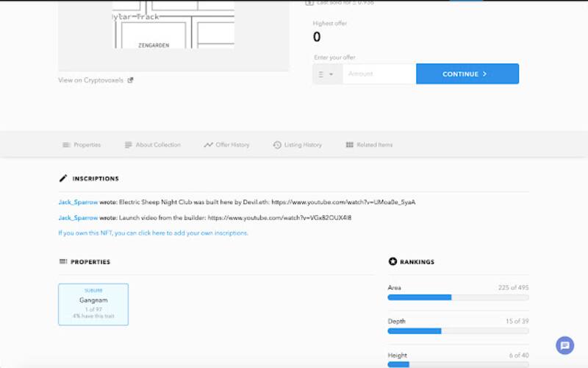
Task: Click the Area ranking progress bar
Action: [x=458, y=297]
